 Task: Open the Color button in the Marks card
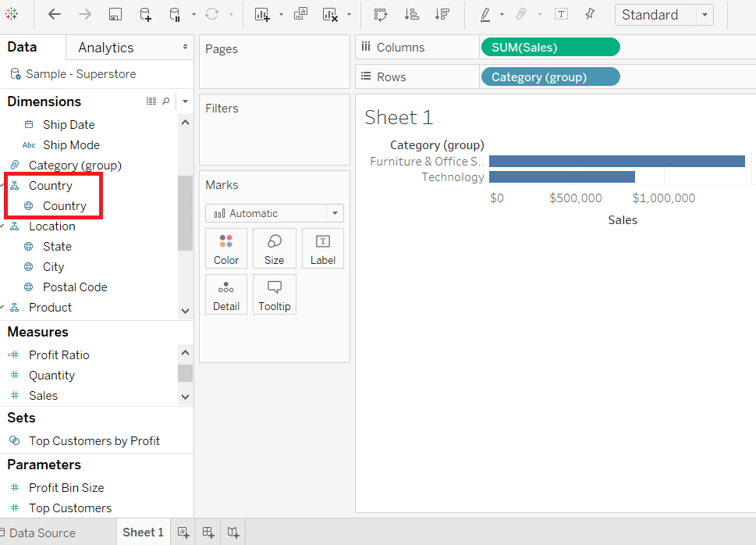pyautogui.click(x=225, y=248)
